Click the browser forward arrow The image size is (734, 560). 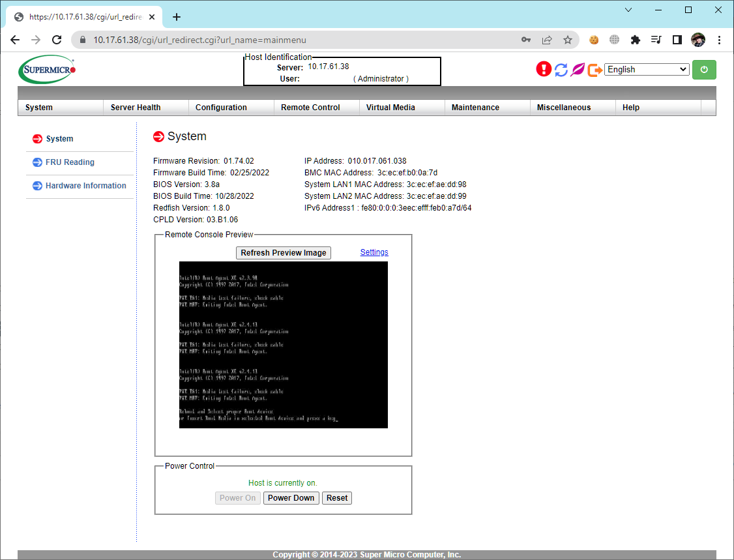36,40
